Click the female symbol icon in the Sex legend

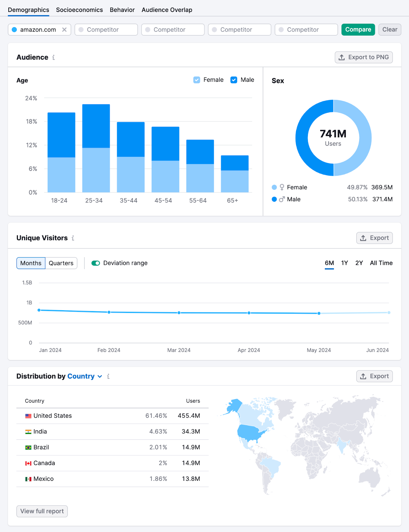pyautogui.click(x=282, y=188)
